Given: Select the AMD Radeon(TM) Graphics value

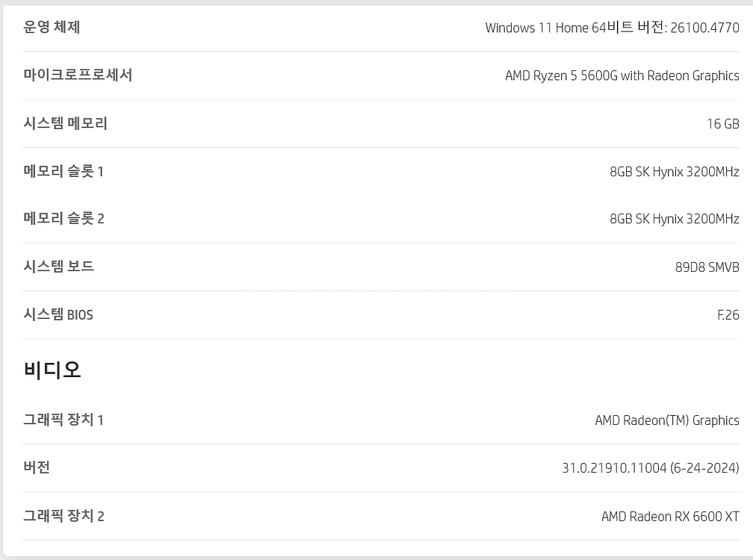Looking at the screenshot, I should [x=667, y=420].
